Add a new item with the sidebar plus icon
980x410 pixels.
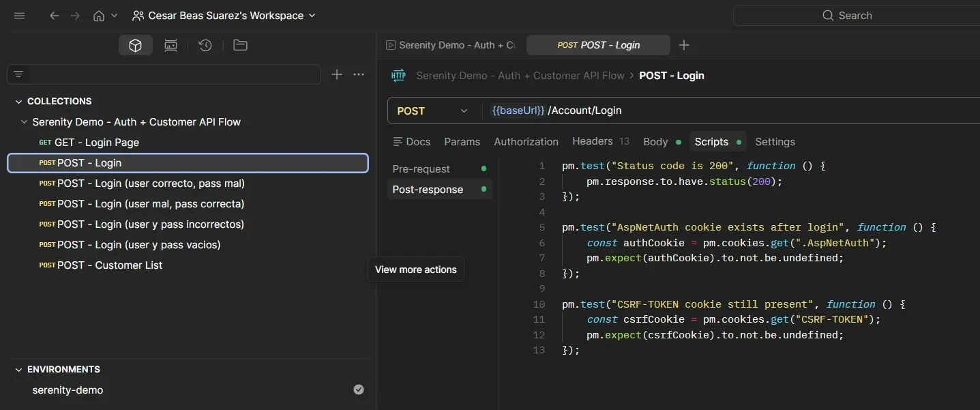(336, 74)
